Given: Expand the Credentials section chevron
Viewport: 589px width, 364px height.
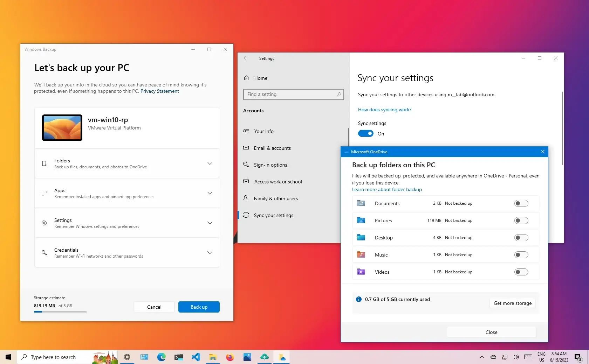Looking at the screenshot, I should [210, 253].
